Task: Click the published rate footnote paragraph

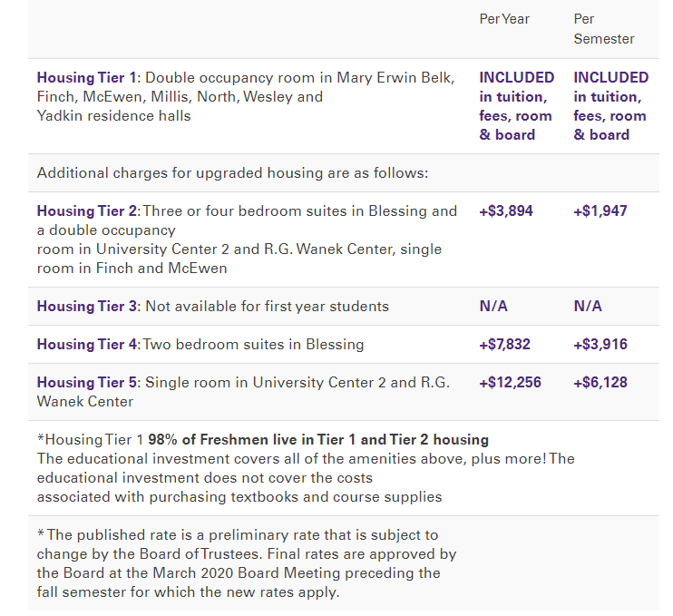Action: [x=247, y=563]
